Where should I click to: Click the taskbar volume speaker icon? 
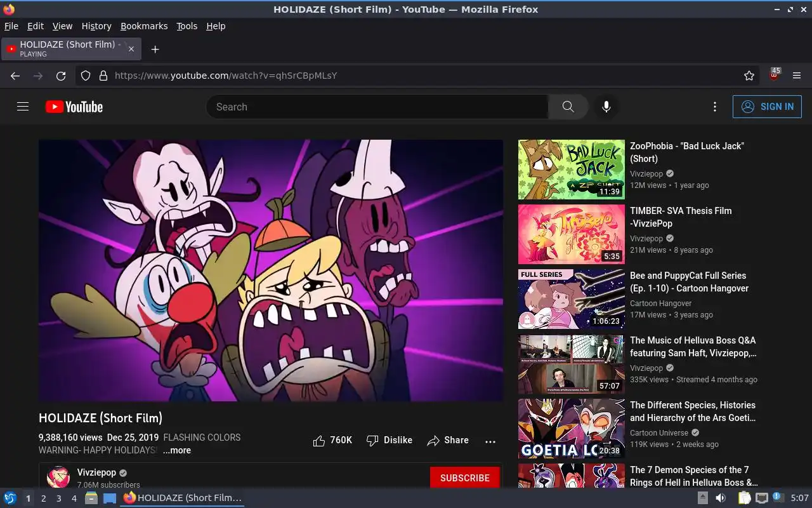(721, 498)
